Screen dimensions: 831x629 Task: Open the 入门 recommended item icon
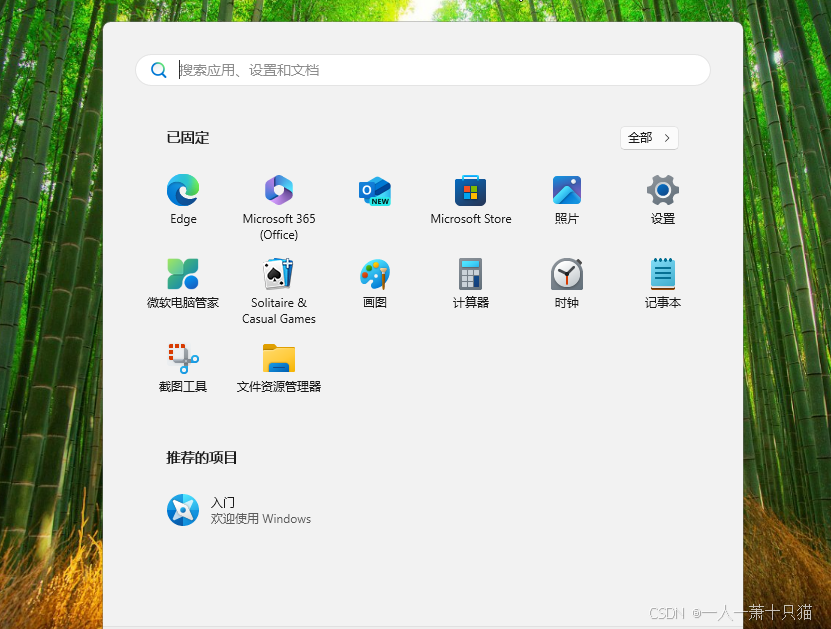tap(183, 510)
